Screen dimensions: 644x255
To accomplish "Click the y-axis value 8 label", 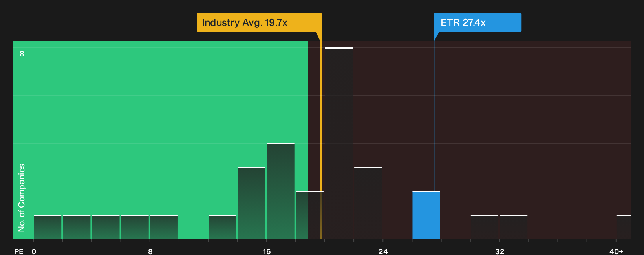I will 22,54.
